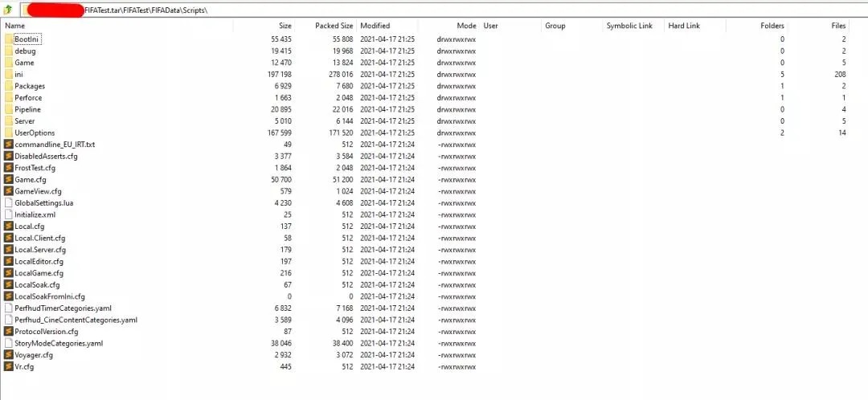Click the GlobalSettings.lua blank file icon
The image size is (868, 400).
pos(8,202)
